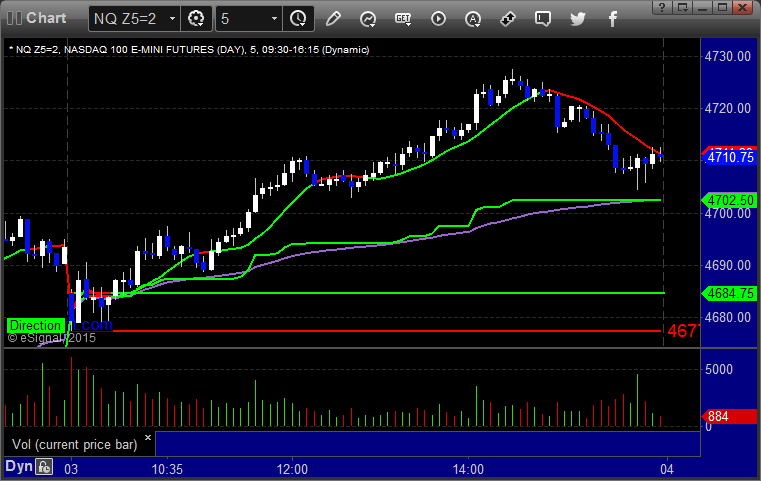Image resolution: width=761 pixels, height=481 pixels.
Task: Click the 12:00 time axis label
Action: [292, 469]
